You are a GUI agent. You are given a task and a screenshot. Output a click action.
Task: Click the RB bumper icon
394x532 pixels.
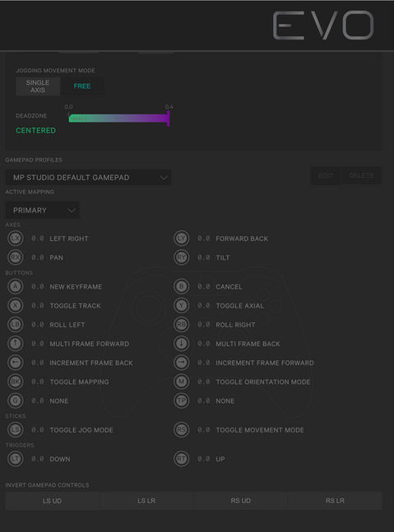point(182,324)
